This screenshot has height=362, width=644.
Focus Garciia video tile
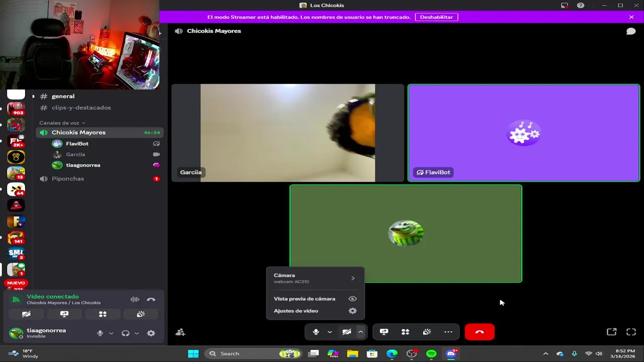pyautogui.click(x=288, y=133)
